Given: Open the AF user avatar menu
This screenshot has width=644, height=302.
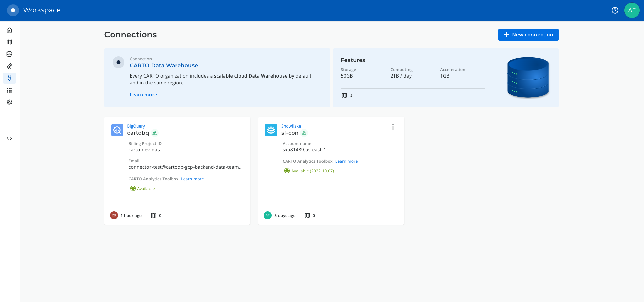Looking at the screenshot, I should click(x=632, y=10).
